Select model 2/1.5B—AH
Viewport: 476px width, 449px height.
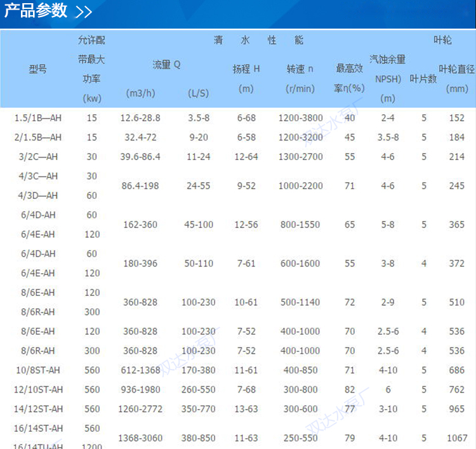click(x=38, y=137)
